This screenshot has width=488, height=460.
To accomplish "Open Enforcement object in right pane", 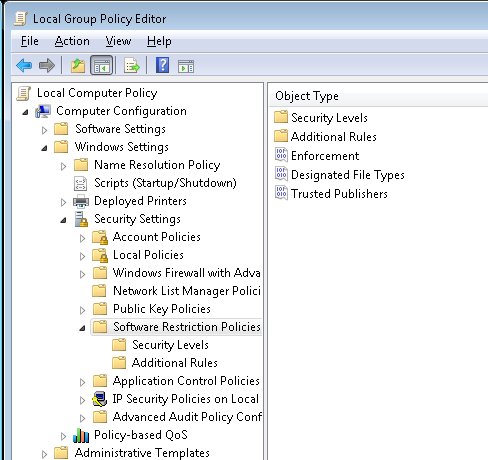I will coord(325,156).
